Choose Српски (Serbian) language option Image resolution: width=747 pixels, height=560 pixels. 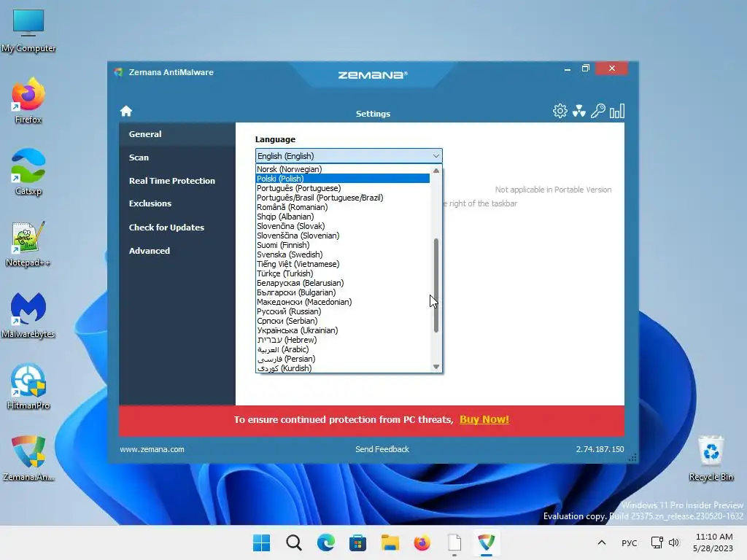[x=343, y=321]
